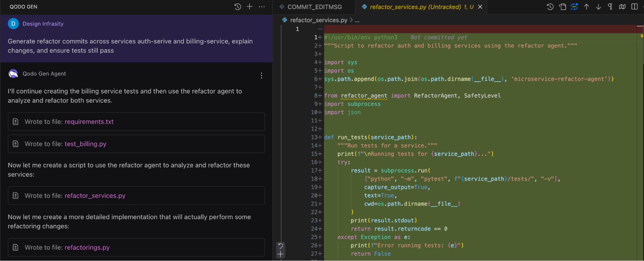Screen dimensions: 644x261
Task: Open requirements.txt written file link
Action: point(89,122)
